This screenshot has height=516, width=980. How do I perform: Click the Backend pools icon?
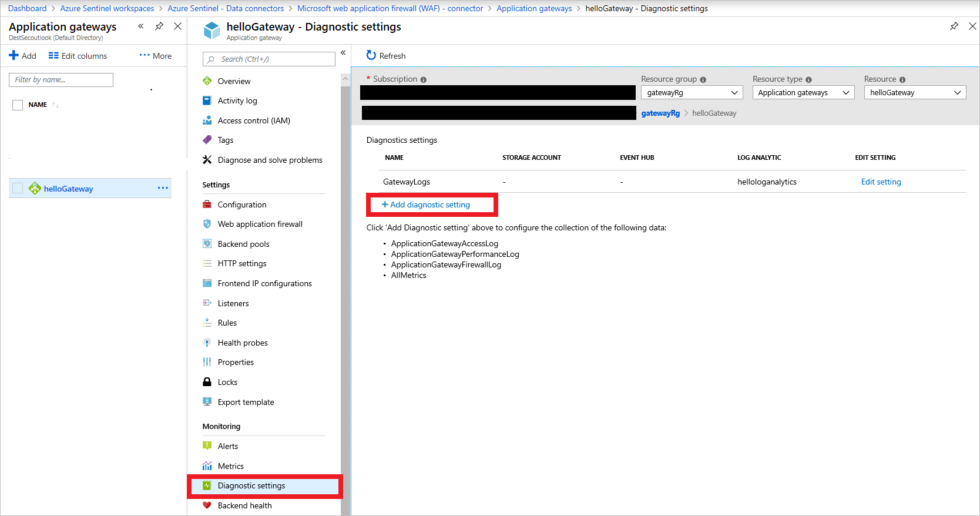pyautogui.click(x=207, y=244)
